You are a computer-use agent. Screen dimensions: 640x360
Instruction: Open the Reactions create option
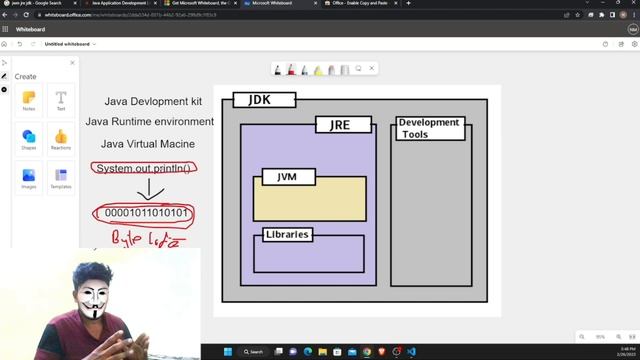pos(61,140)
